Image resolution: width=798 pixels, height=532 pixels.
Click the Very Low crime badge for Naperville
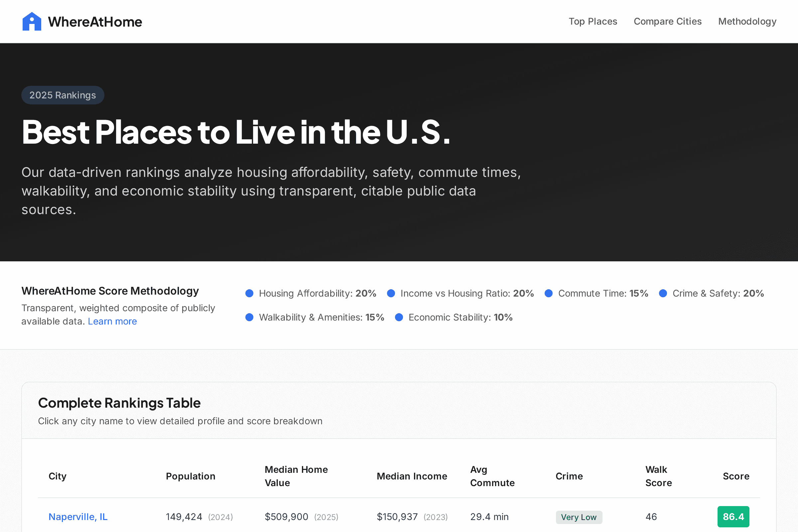(x=579, y=517)
